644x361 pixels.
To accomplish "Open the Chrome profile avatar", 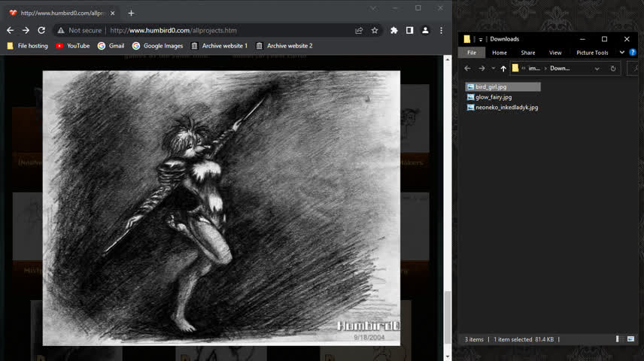I will 425,30.
